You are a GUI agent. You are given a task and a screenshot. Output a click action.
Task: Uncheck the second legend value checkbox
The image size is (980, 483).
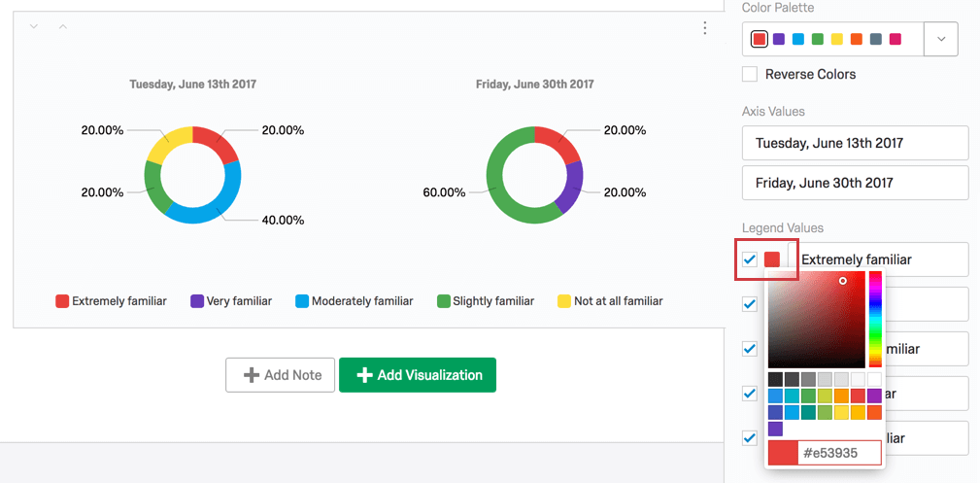750,304
